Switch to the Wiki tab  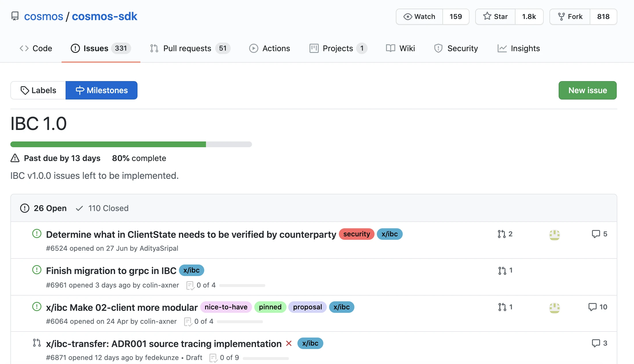(400, 48)
